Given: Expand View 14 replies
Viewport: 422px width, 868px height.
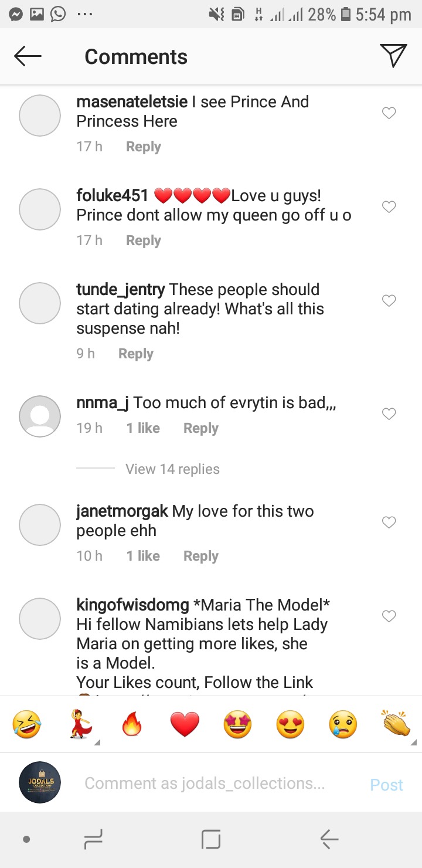Looking at the screenshot, I should pos(172,469).
